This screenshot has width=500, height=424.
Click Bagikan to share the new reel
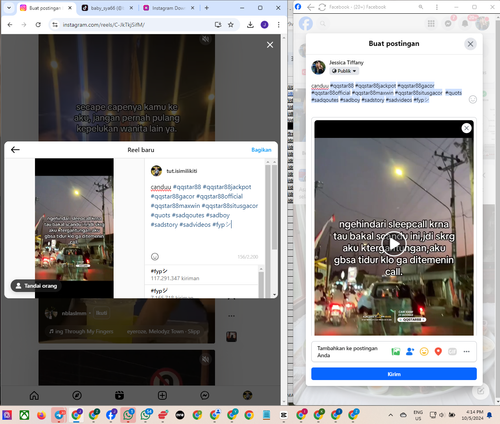tap(261, 150)
